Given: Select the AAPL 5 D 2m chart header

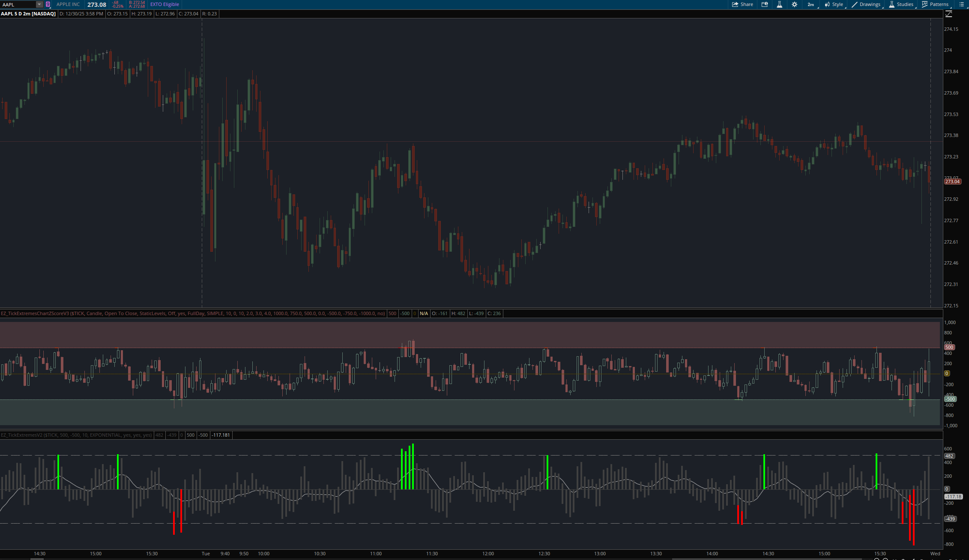Looking at the screenshot, I should (x=28, y=13).
